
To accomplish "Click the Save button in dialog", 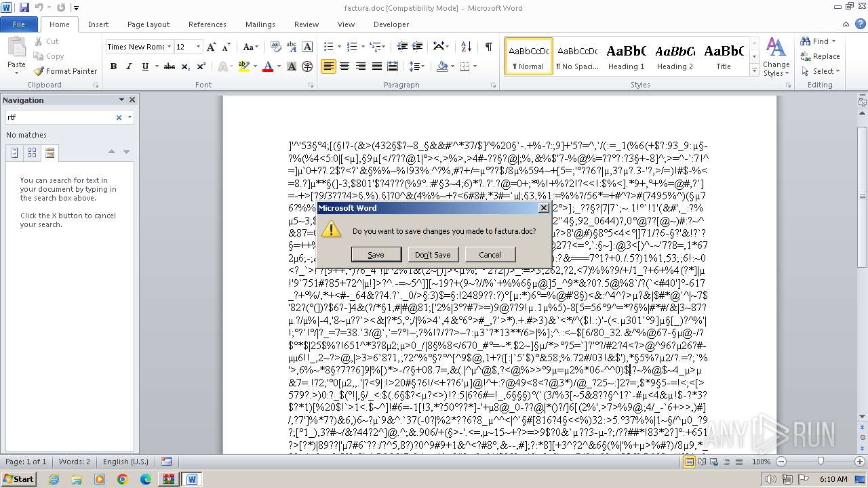I will (376, 254).
